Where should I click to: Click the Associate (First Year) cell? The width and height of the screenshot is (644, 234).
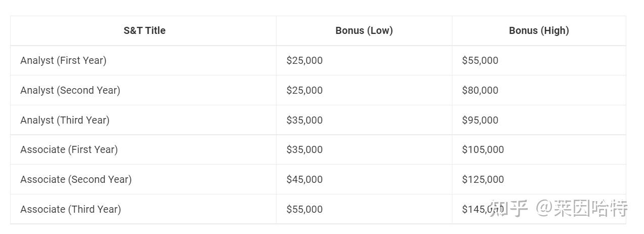point(69,149)
